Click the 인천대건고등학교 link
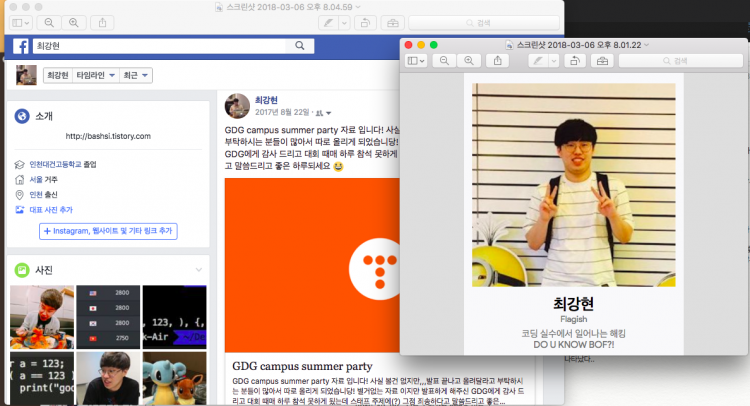The height and width of the screenshot is (406, 750). coord(55,165)
